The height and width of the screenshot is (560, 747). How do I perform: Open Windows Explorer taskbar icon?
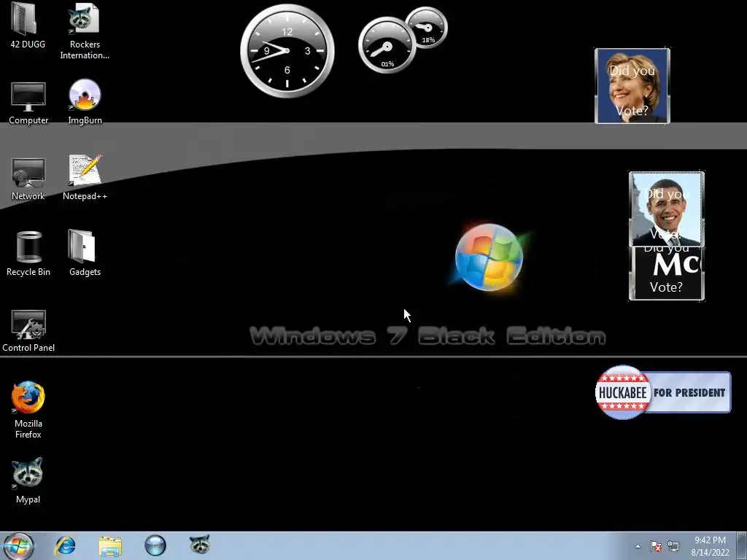point(110,545)
